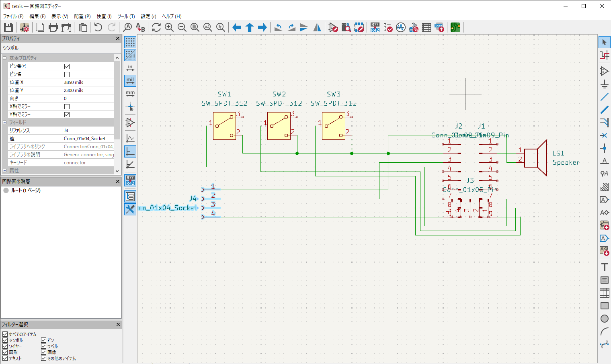Screen dimensions: 611x364
Task: Open the ヘルプ menu
Action: [x=172, y=16]
